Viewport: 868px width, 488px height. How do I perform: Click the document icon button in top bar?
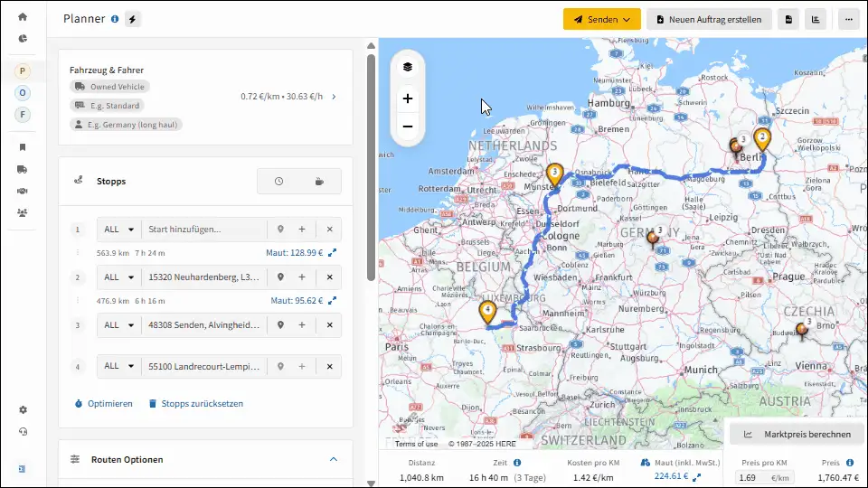point(788,19)
